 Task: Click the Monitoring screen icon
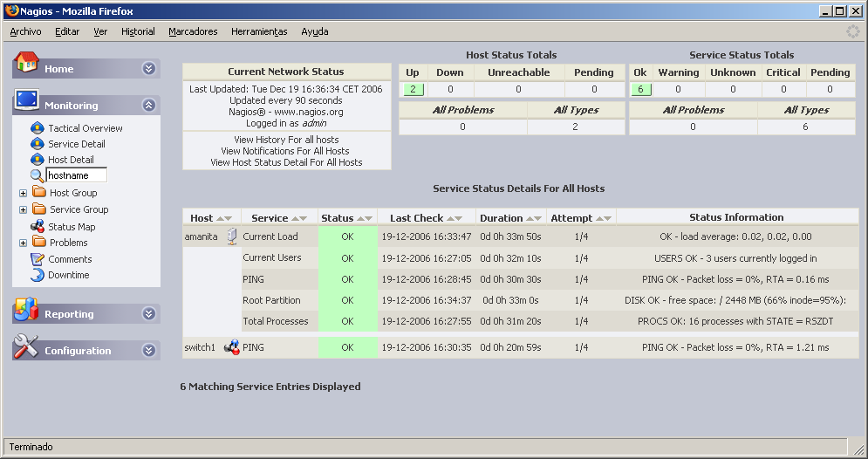pyautogui.click(x=26, y=100)
